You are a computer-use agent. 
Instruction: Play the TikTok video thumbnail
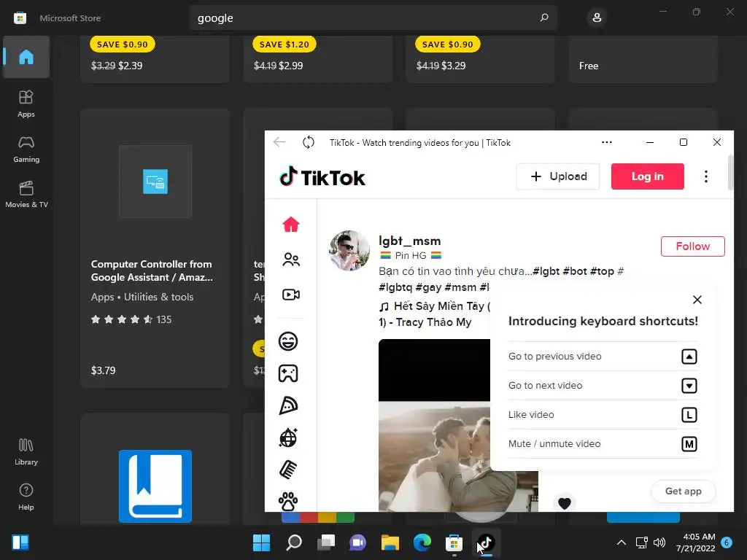pyautogui.click(x=434, y=425)
